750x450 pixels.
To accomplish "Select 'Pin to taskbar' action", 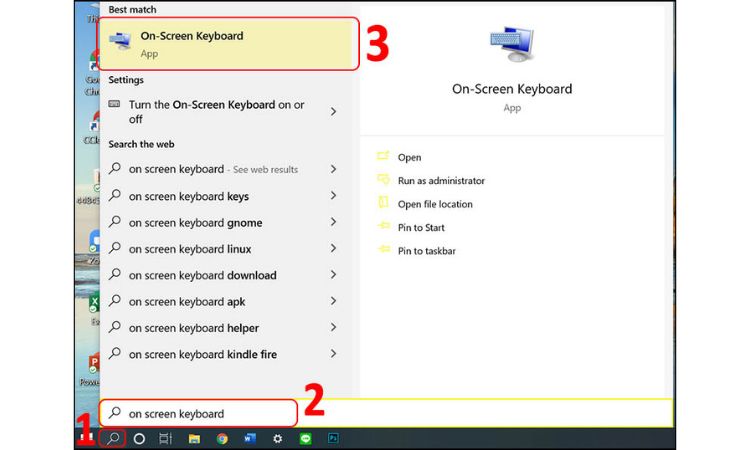I will point(426,251).
